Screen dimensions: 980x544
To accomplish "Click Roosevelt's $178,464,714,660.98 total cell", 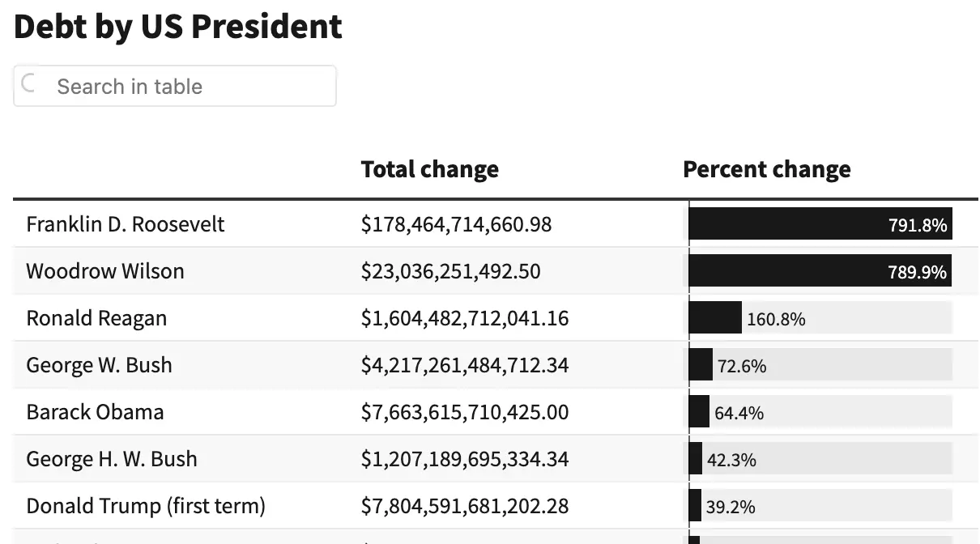I will pyautogui.click(x=456, y=224).
